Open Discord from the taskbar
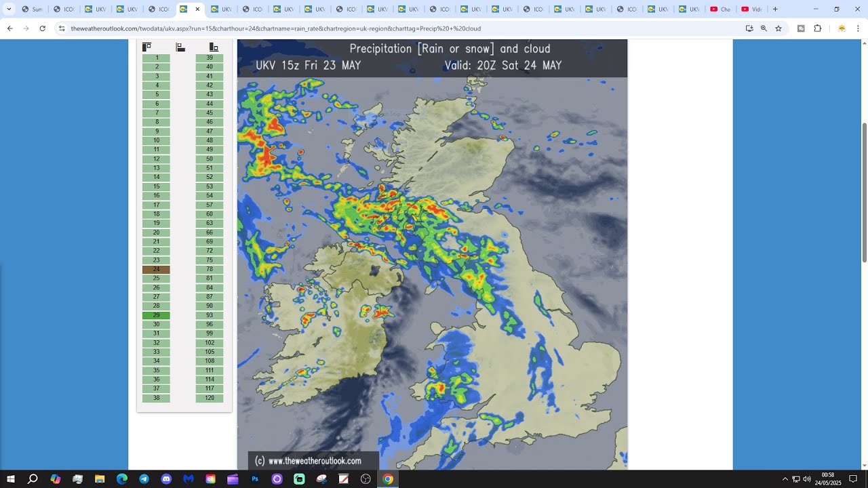The image size is (868, 488). coord(166,479)
